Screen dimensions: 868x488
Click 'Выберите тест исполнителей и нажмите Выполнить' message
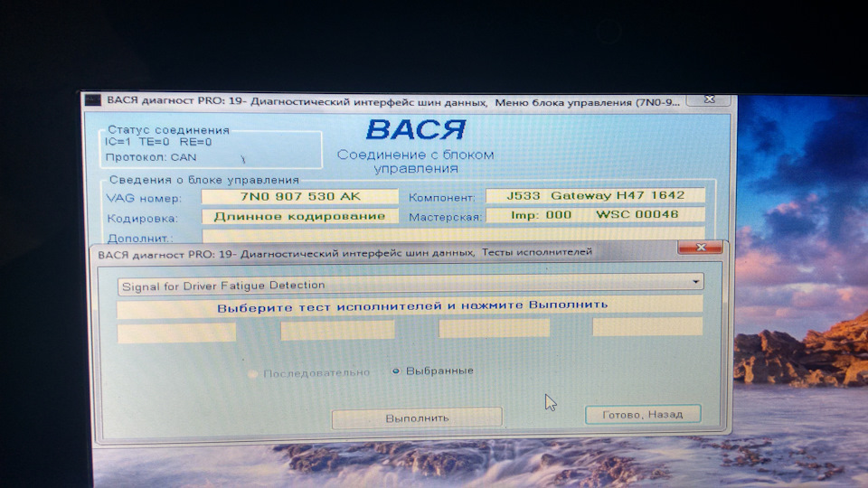pos(412,306)
